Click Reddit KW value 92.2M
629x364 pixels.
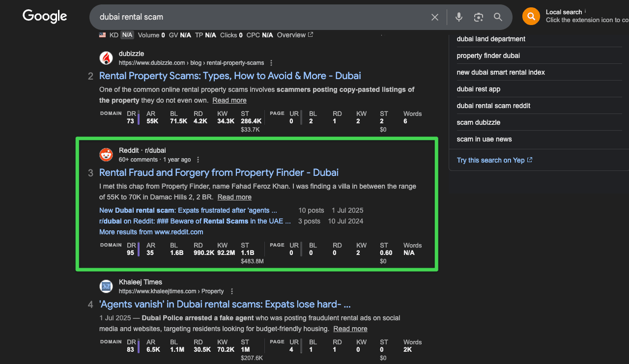pos(226,253)
